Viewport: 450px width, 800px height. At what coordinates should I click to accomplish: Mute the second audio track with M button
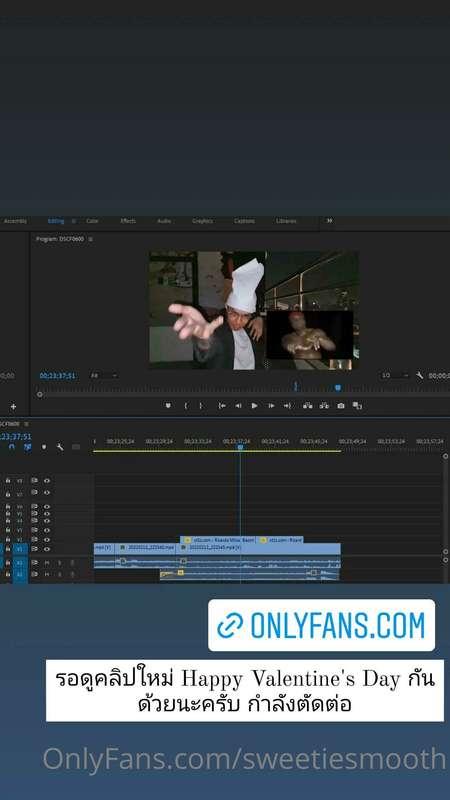coord(47,574)
